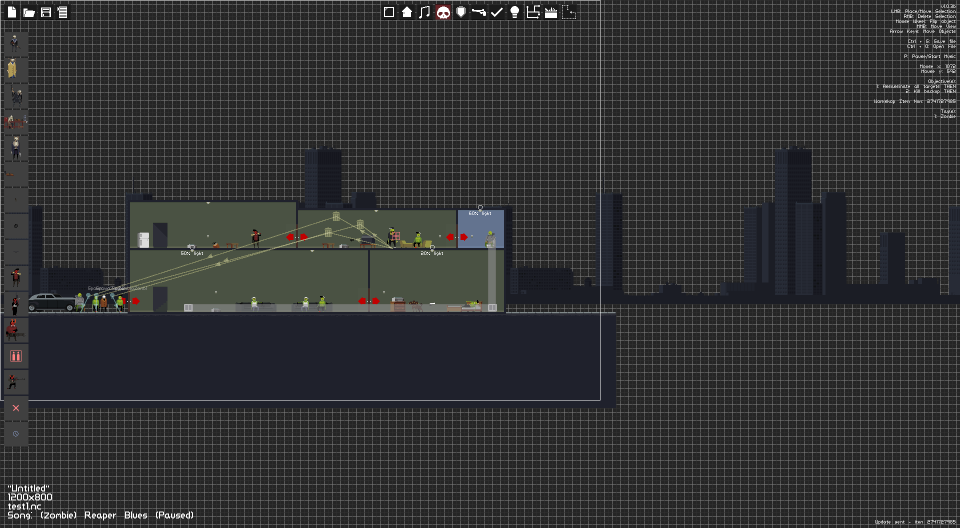Pick pale standing character in palette

16,148
